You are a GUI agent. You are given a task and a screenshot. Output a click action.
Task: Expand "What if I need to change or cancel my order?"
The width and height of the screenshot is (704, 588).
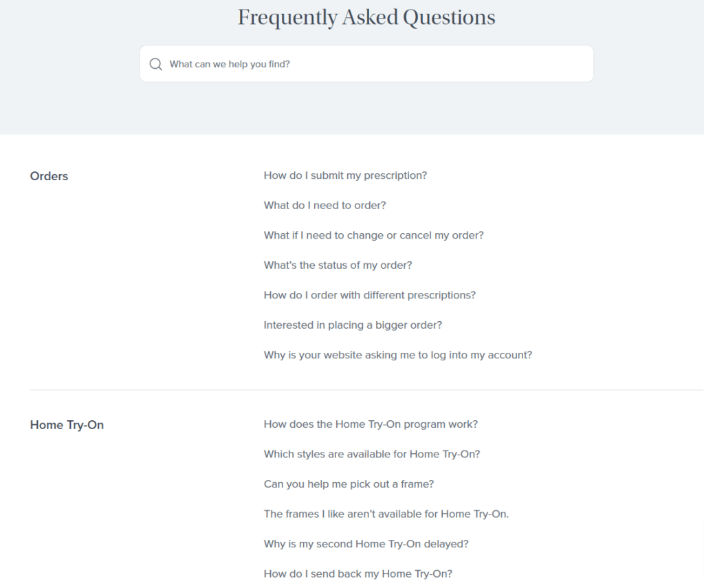373,235
